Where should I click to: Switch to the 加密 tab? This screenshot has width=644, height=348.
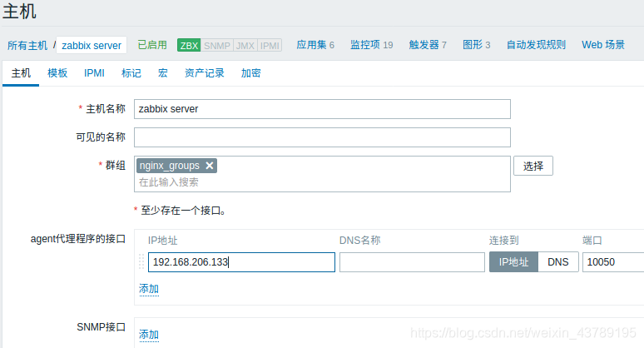251,73
